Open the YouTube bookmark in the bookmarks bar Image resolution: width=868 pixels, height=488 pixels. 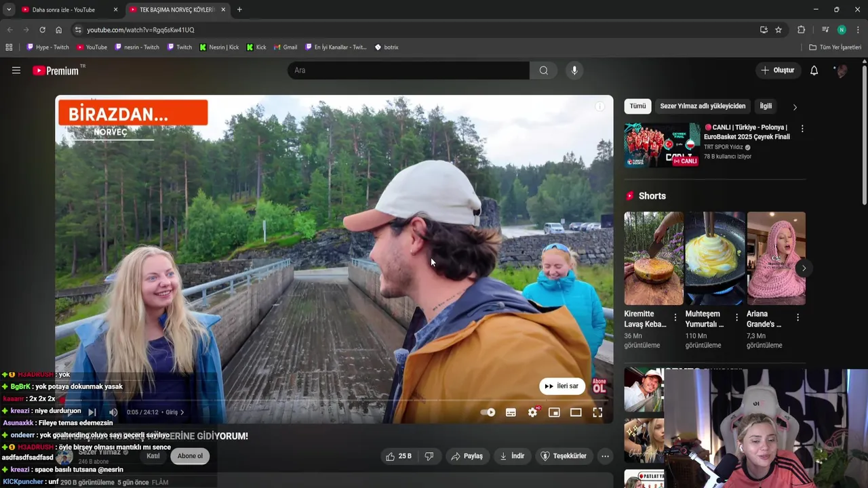coord(92,47)
